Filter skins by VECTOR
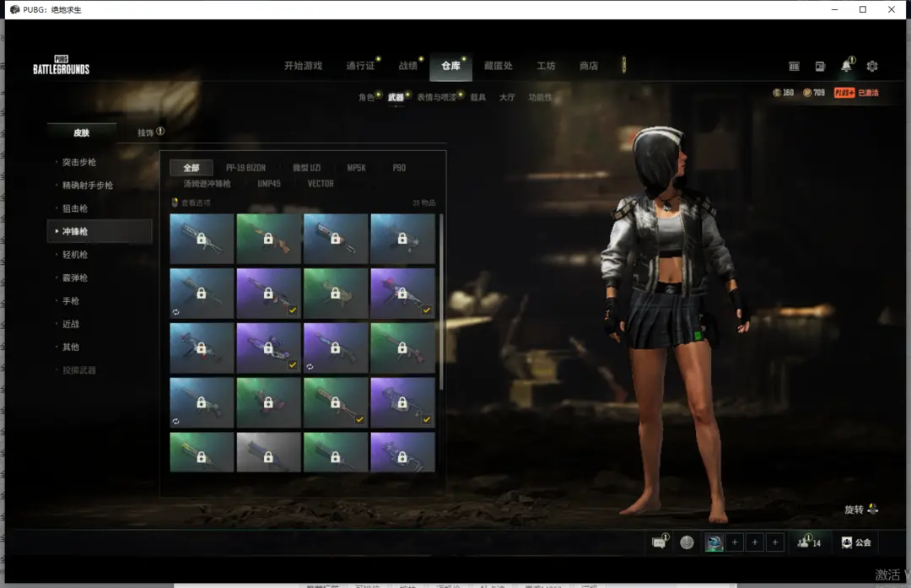The width and height of the screenshot is (911, 588). point(321,184)
